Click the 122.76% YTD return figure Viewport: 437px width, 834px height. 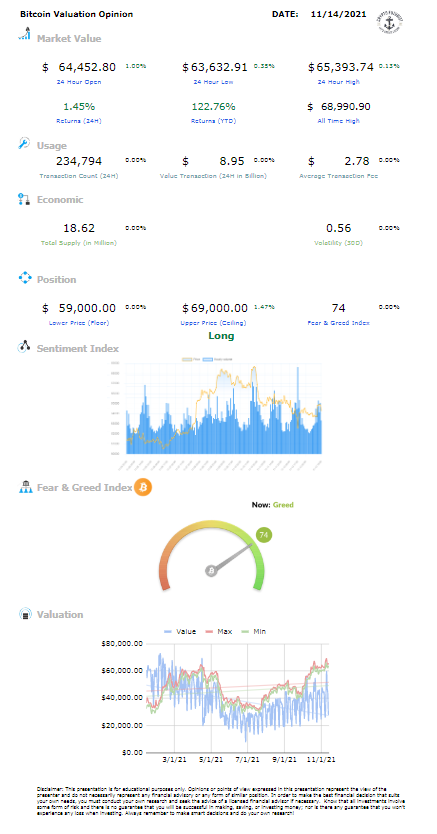pos(214,106)
